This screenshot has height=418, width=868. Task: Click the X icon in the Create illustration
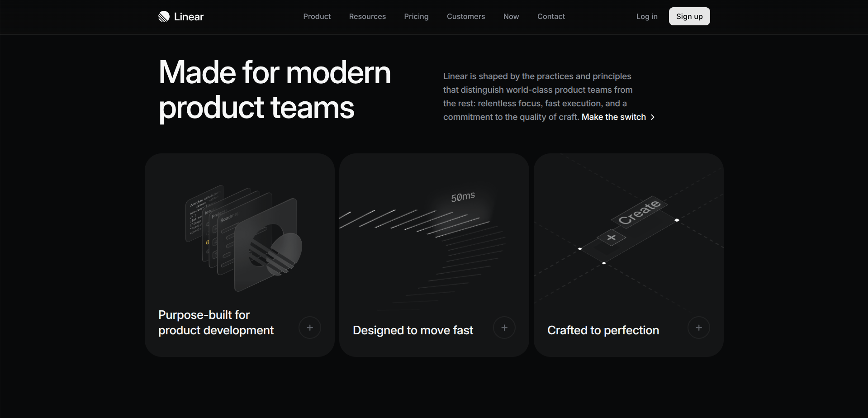click(612, 237)
